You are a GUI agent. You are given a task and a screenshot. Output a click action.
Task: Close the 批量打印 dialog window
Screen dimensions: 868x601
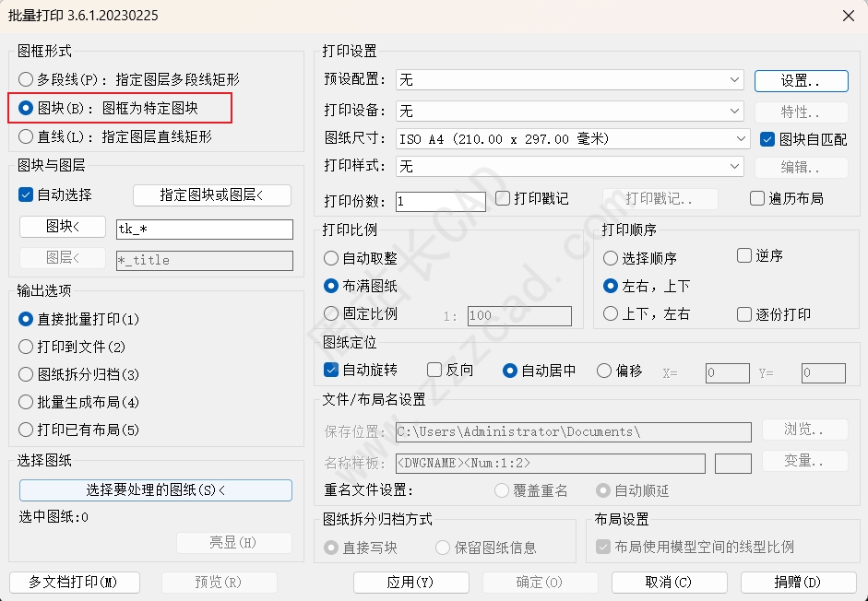click(x=848, y=15)
